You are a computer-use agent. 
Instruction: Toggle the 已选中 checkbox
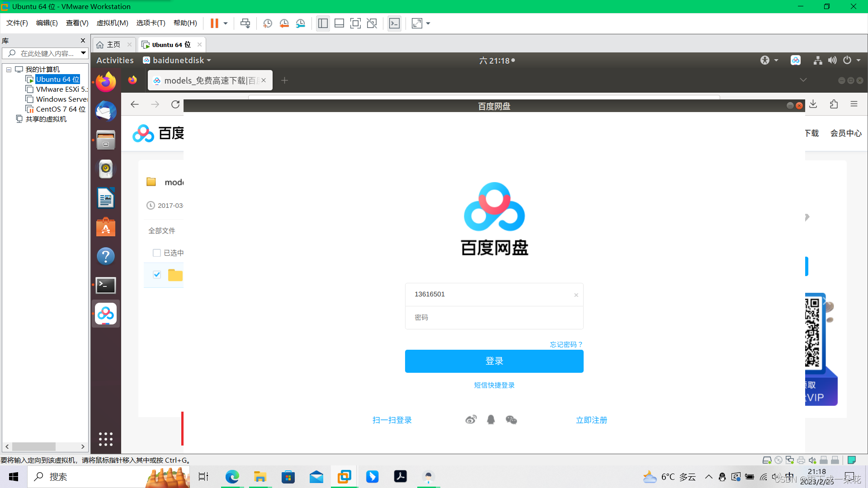[156, 253]
